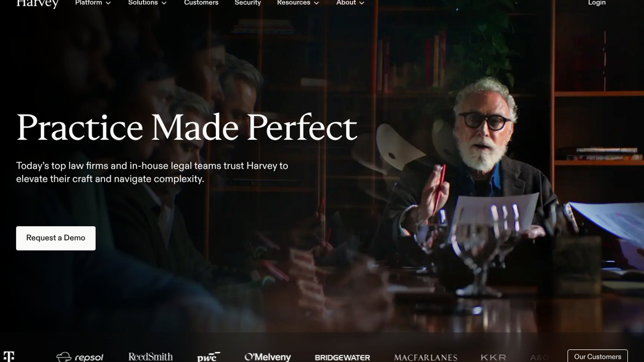Click the Harvey logo
644x362 pixels.
(38, 3)
